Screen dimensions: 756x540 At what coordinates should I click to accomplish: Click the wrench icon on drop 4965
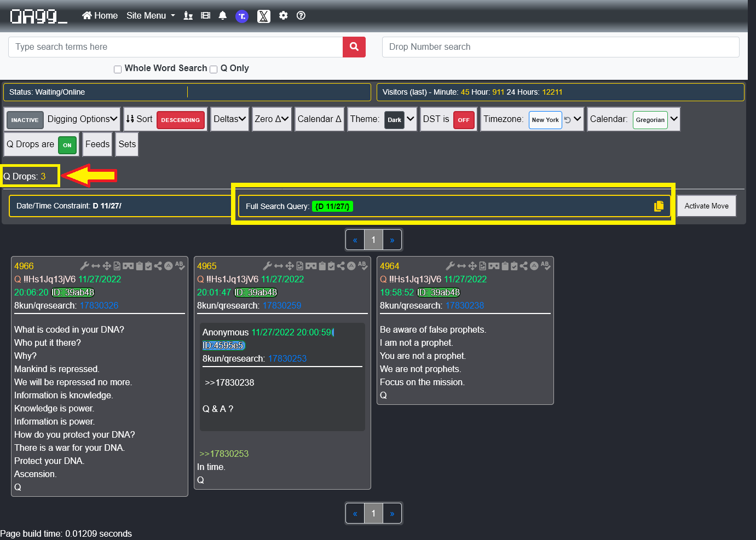[x=267, y=266]
